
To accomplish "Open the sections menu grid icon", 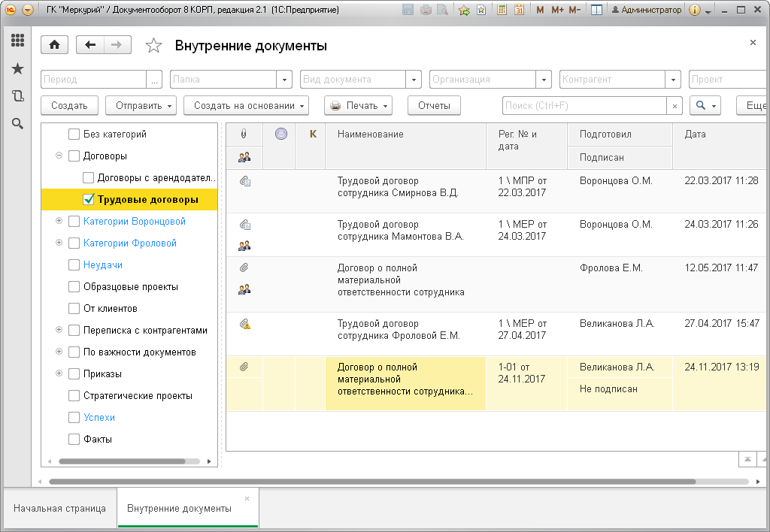I will [x=18, y=41].
